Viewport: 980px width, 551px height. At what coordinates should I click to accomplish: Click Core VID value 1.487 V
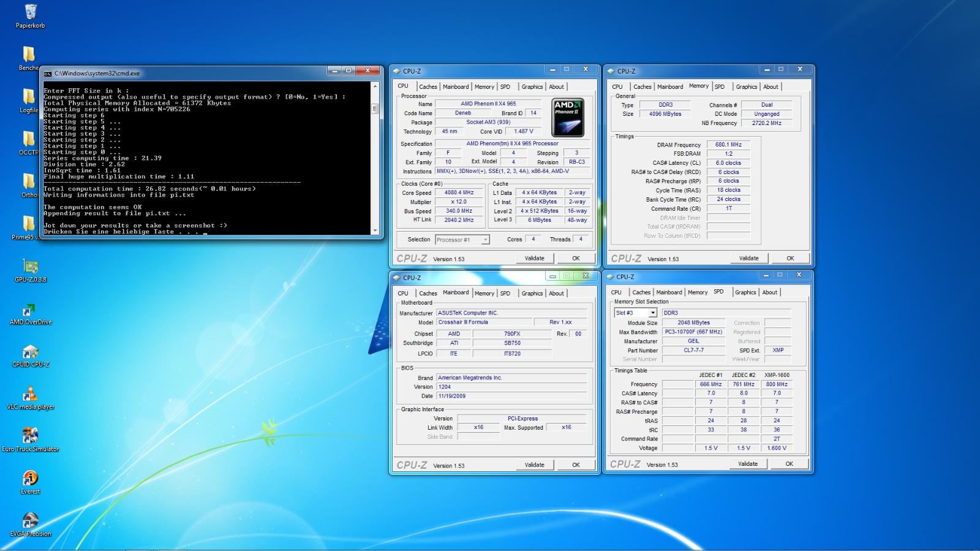point(524,131)
